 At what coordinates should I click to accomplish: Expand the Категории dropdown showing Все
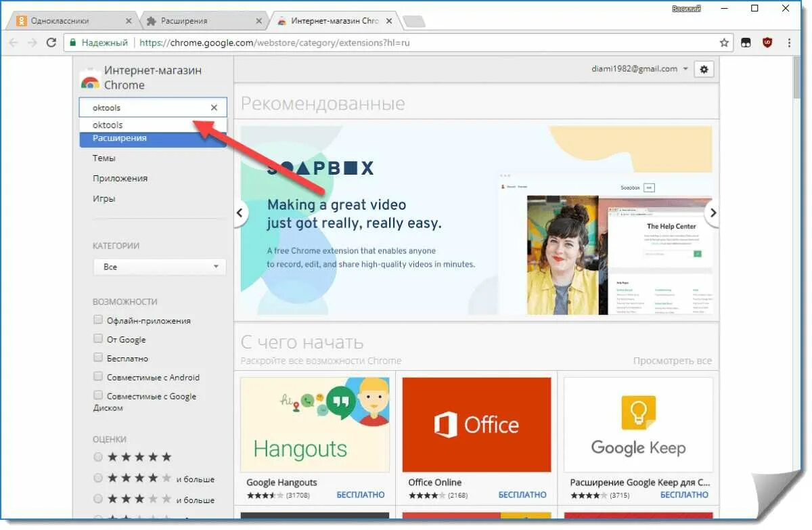pos(160,267)
